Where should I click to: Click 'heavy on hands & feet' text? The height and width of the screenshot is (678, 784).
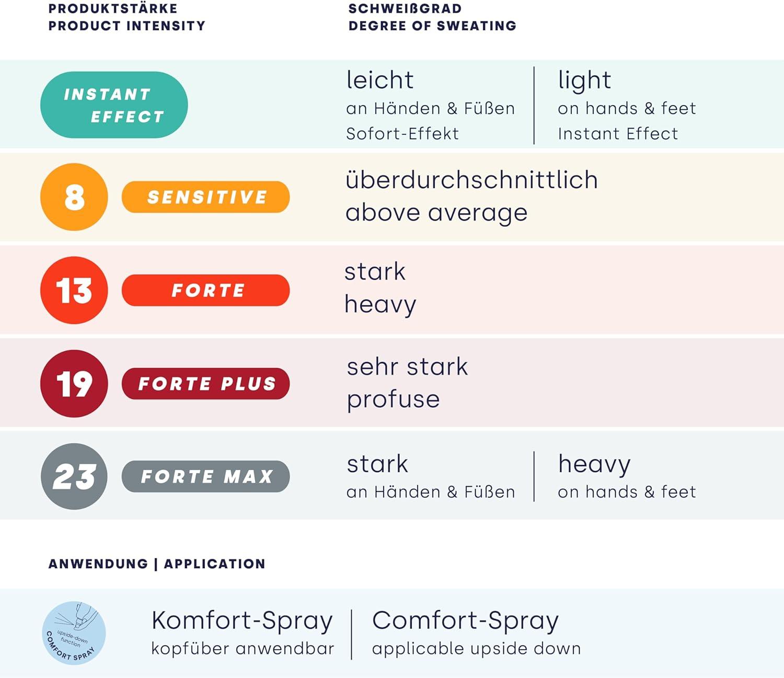tap(627, 476)
